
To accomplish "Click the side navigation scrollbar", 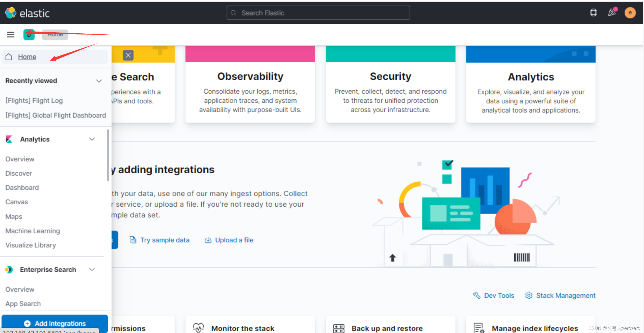I will (x=108, y=155).
